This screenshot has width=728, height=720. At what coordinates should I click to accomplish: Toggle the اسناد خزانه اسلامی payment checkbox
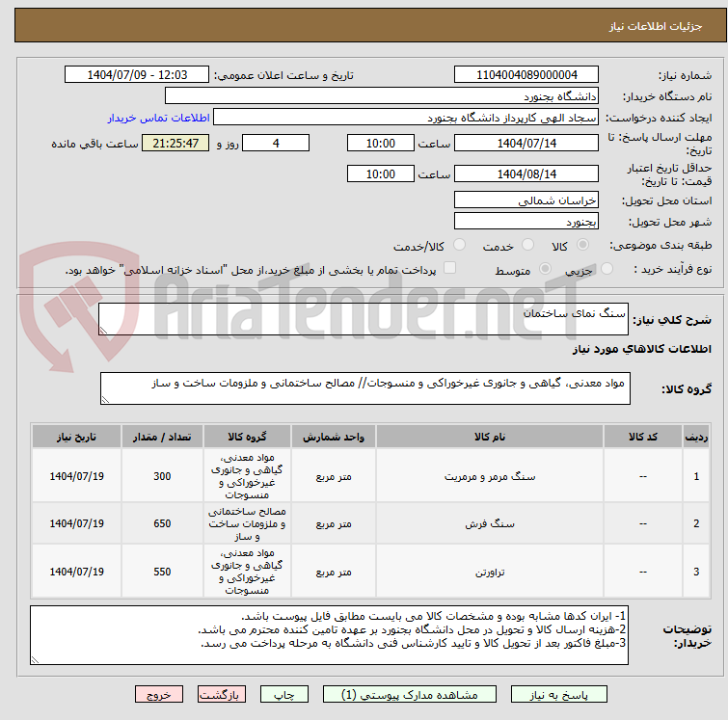[449, 268]
